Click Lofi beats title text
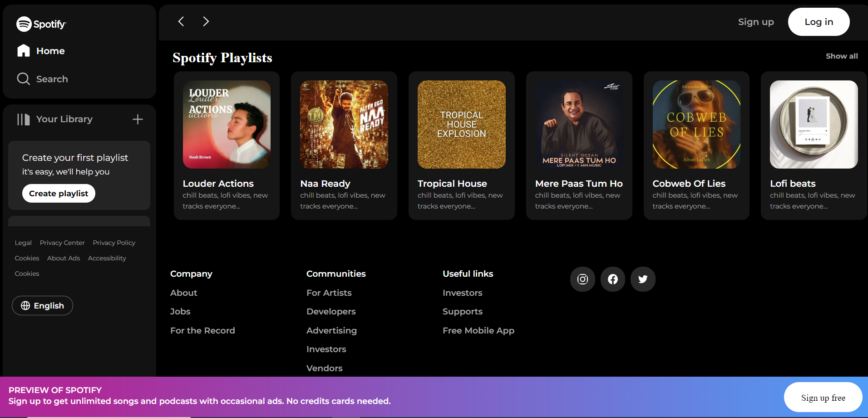Viewport: 868px width, 418px height. pos(793,184)
